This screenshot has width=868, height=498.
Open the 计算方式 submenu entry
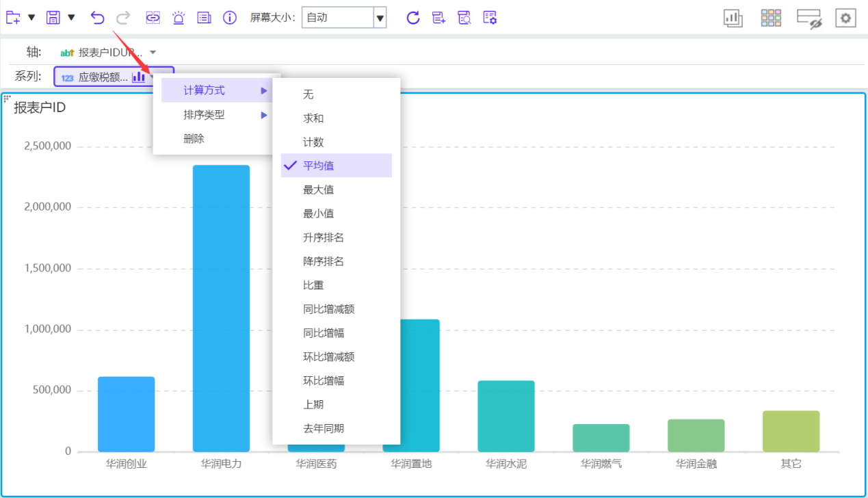tap(217, 90)
